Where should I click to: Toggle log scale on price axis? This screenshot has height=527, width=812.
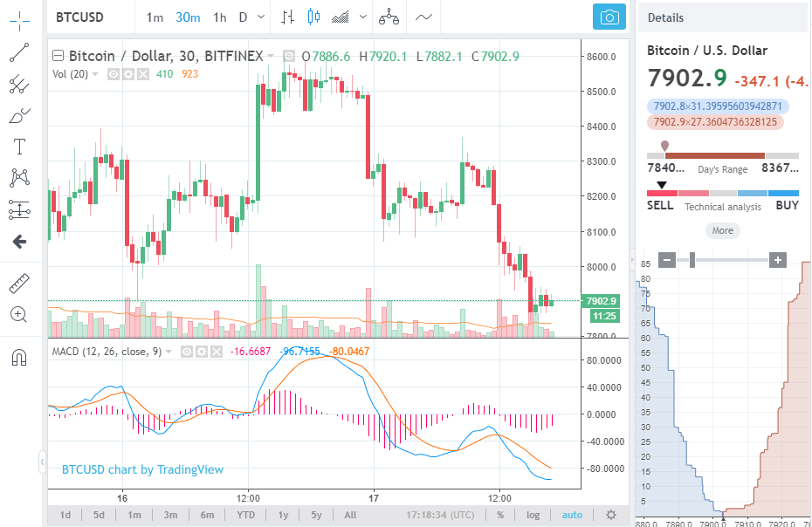533,515
